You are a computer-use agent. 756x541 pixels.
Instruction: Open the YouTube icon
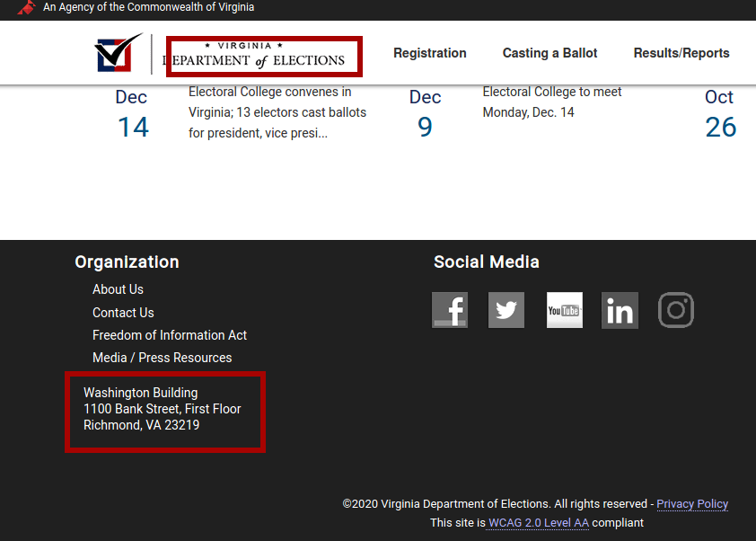pos(565,310)
